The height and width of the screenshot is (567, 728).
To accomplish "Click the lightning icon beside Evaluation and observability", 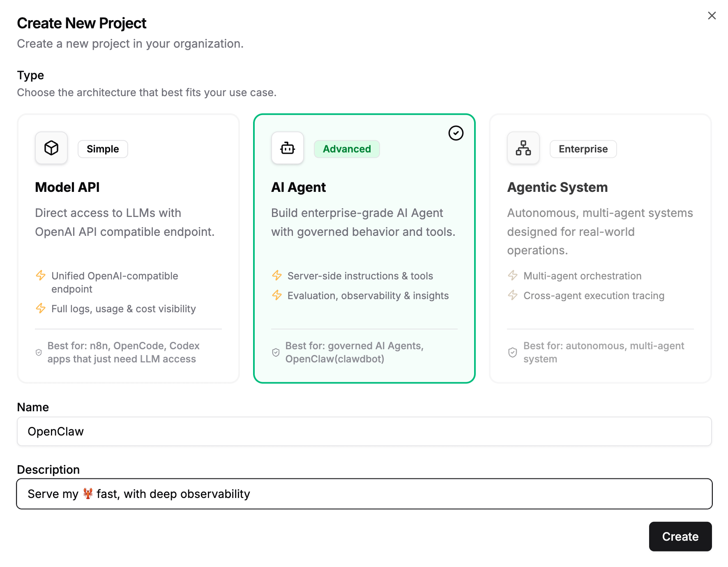I will pyautogui.click(x=277, y=295).
